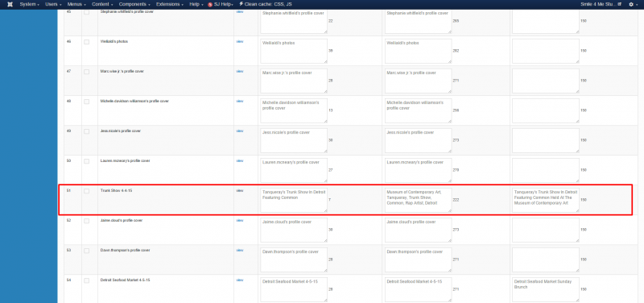Check the Jess.nicole's profile cover row
Screen dimensions: 644x303
pyautogui.click(x=87, y=131)
